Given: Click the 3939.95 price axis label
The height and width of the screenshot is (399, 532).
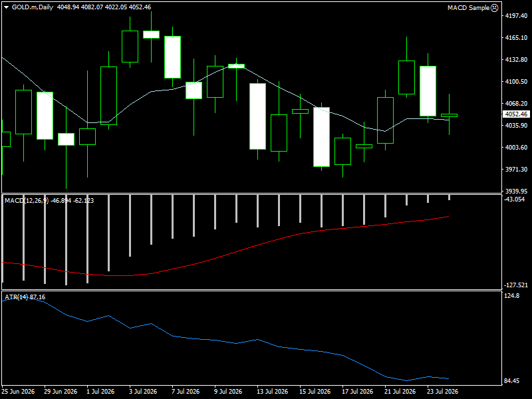Looking at the screenshot, I should (516, 192).
